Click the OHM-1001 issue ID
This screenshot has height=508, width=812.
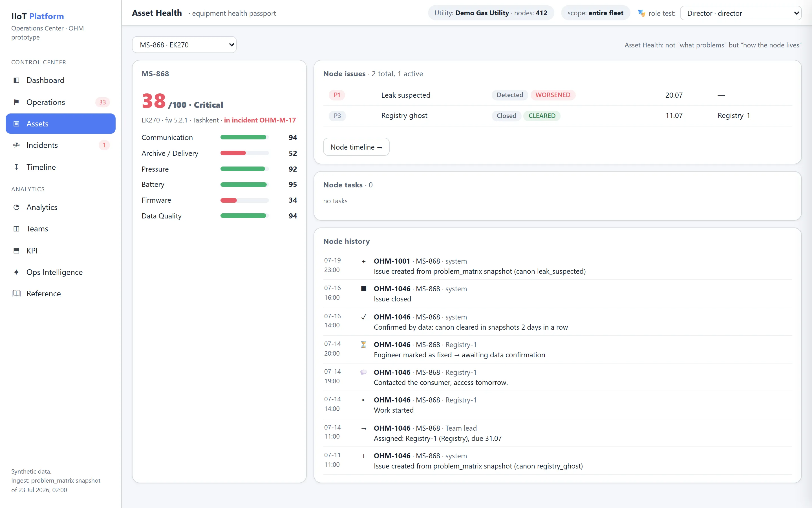(392, 261)
